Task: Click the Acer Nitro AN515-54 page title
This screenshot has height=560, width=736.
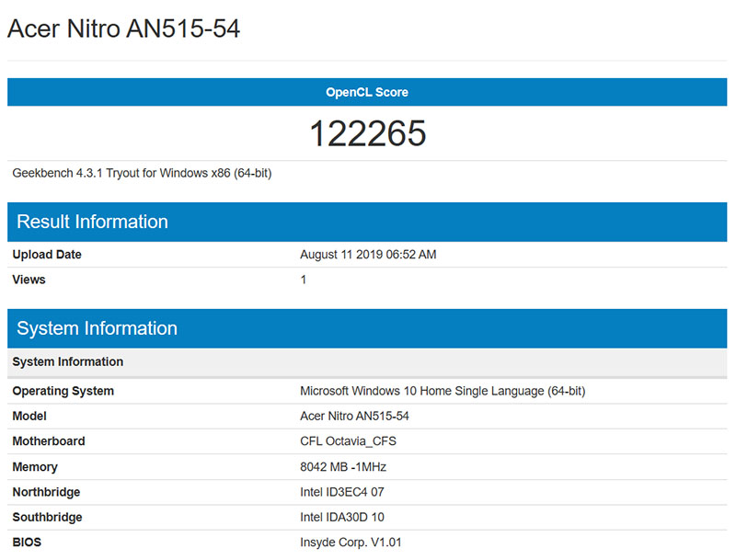Action: coord(124,29)
